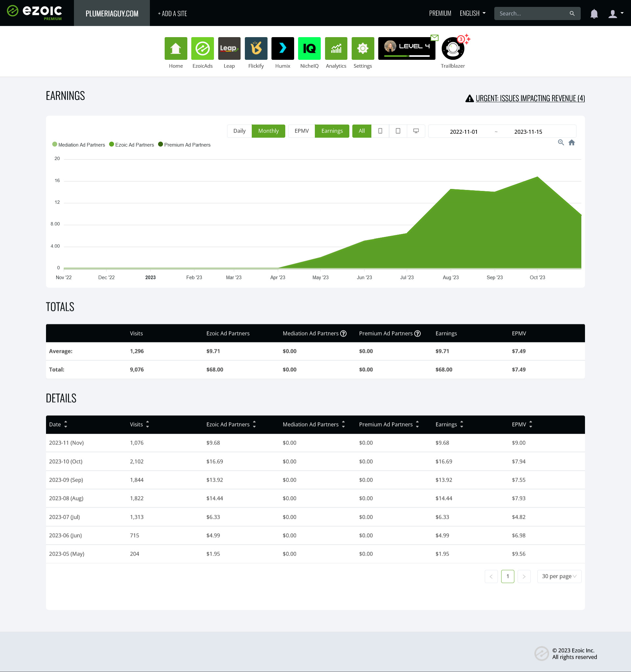Screen dimensions: 631x672
Task: Open Premium Ad Partners help icon
Action: click(x=418, y=333)
